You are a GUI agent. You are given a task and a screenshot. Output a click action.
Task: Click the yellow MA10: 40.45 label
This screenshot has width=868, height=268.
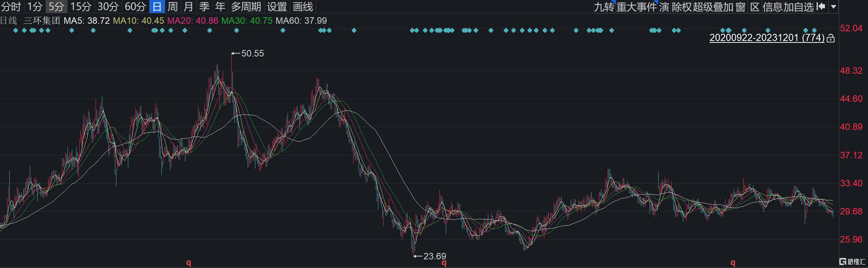(138, 21)
